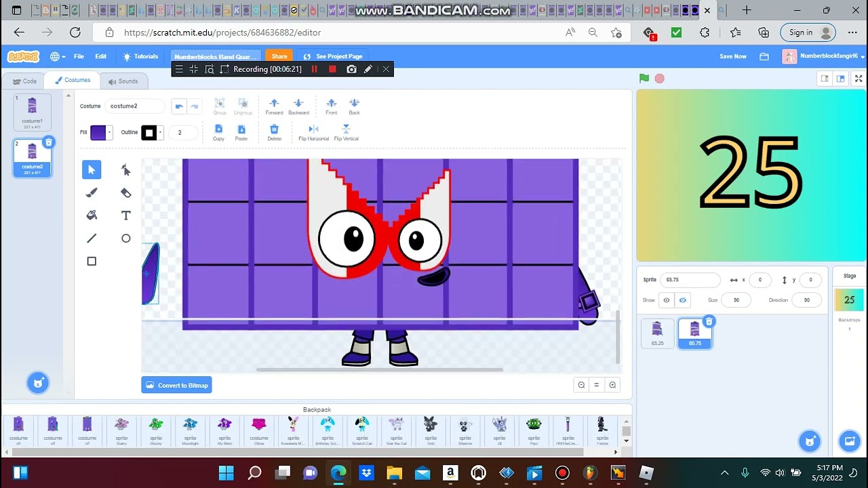This screenshot has height=488, width=868.
Task: Select the arrow Select tool
Action: [x=92, y=169]
